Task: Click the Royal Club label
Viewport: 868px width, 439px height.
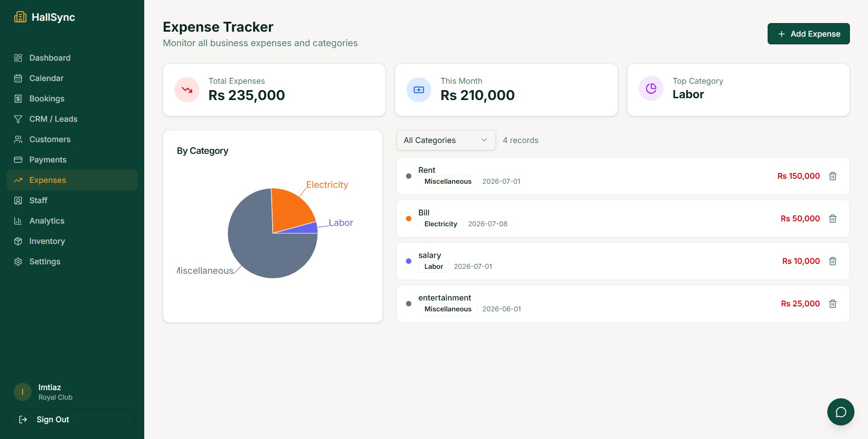Action: pos(55,397)
